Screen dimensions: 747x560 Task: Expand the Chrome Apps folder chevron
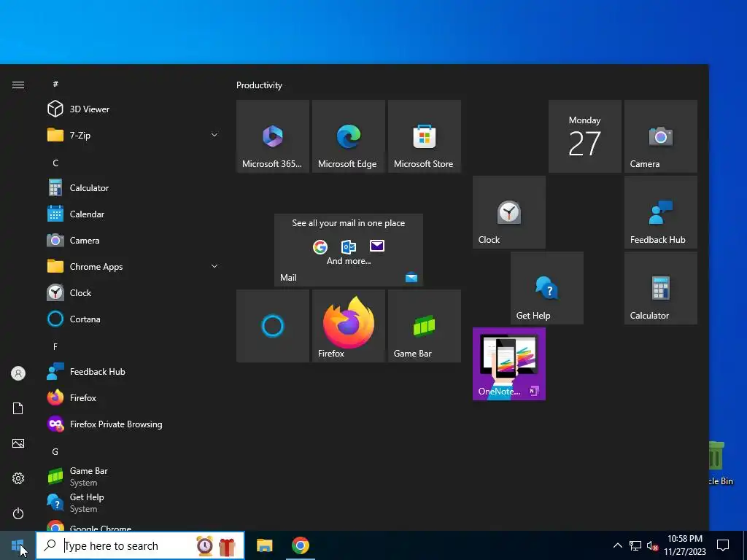[x=214, y=267]
